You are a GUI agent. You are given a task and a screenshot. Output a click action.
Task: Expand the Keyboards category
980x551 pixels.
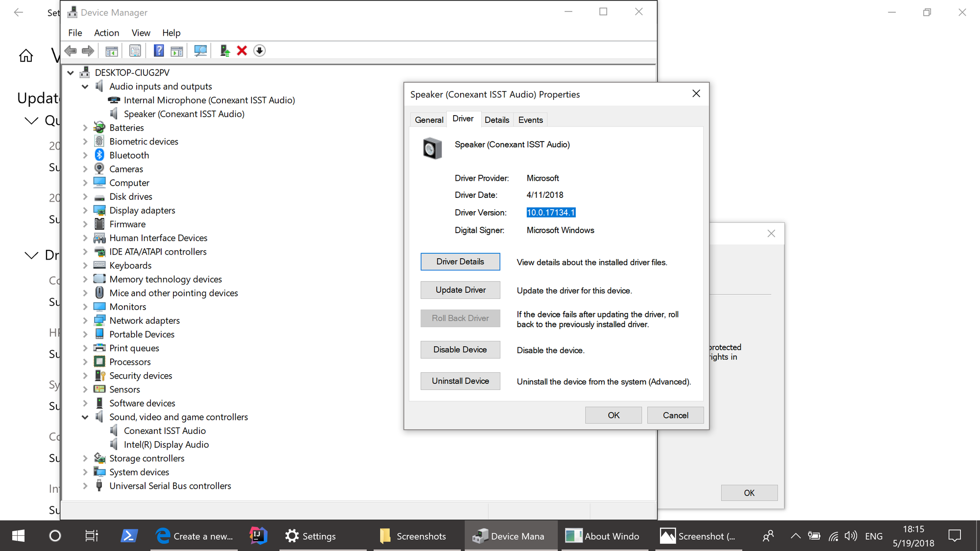(x=85, y=265)
